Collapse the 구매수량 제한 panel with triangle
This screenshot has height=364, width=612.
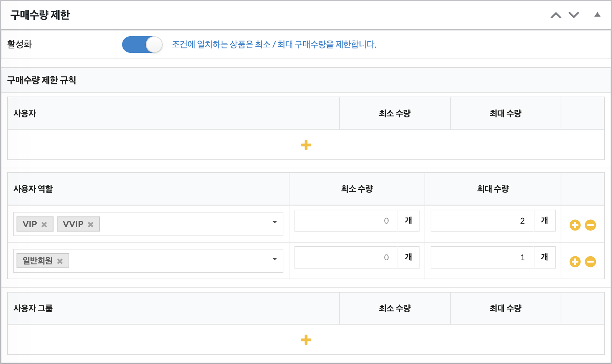click(x=597, y=15)
